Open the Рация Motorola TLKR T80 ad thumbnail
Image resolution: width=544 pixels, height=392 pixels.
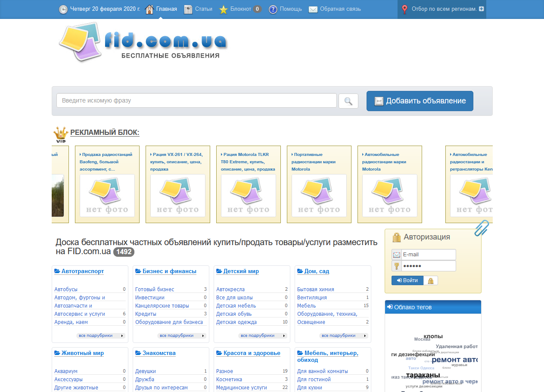(x=248, y=196)
